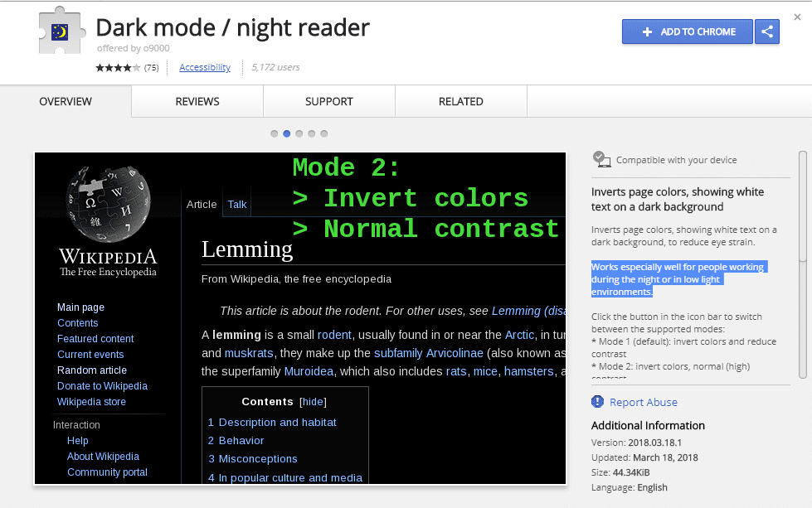812x508 pixels.
Task: Click the highlighted 'Works especially well' paragraph
Action: [x=679, y=279]
